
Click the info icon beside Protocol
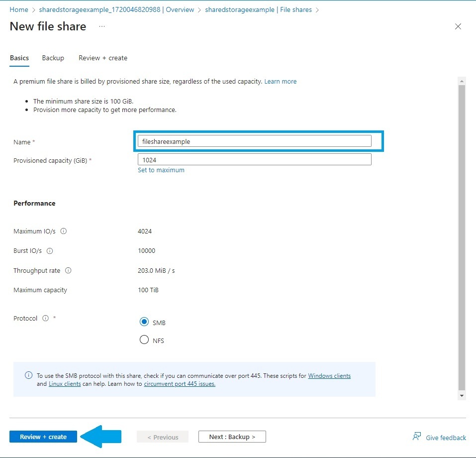pyautogui.click(x=45, y=318)
